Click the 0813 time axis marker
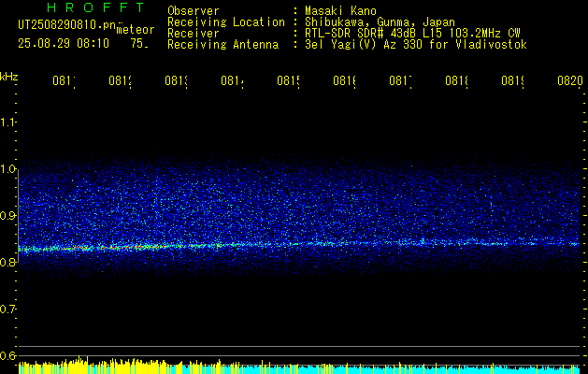The image size is (588, 374). tap(177, 81)
